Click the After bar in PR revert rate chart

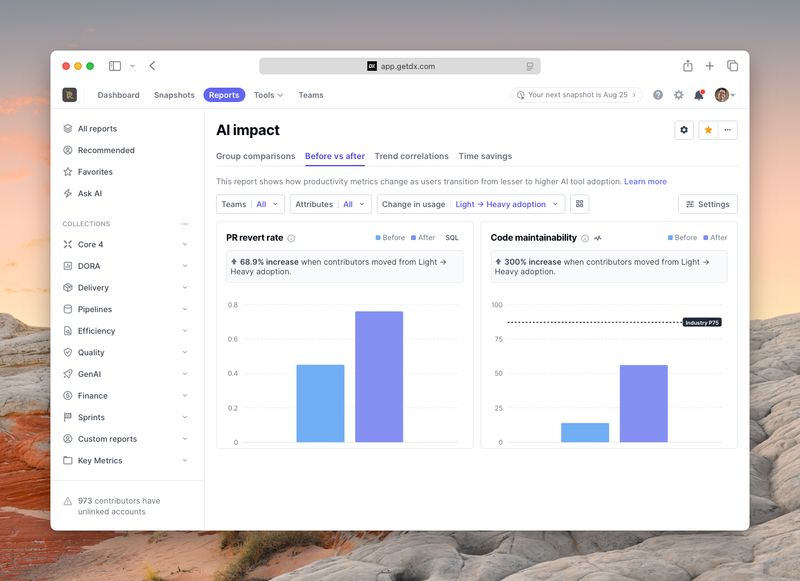[379, 377]
